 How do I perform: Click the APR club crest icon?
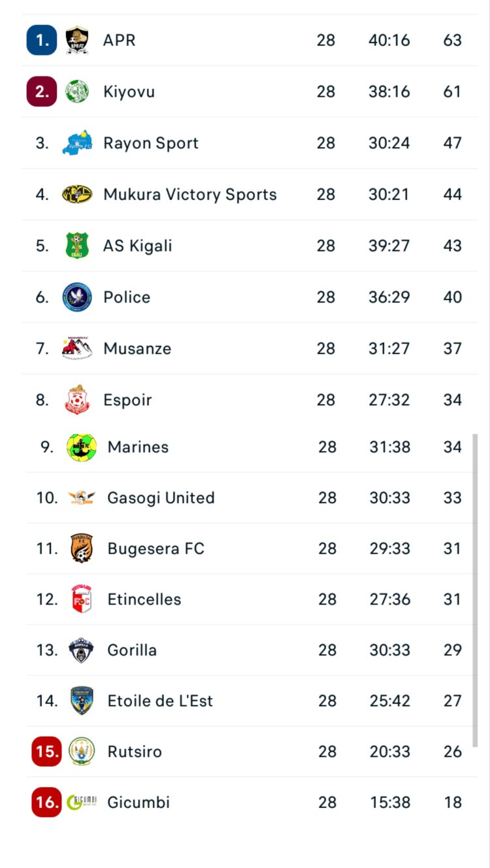77,40
